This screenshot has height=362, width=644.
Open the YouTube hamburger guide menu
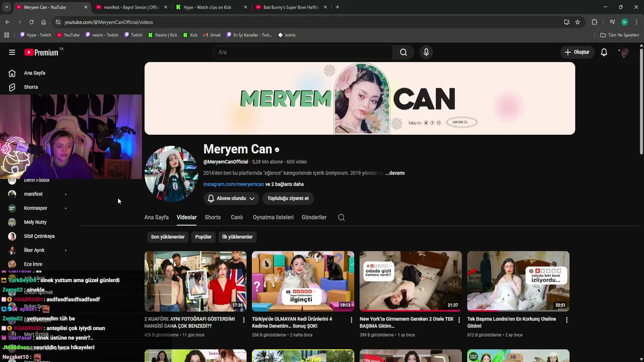12,52
